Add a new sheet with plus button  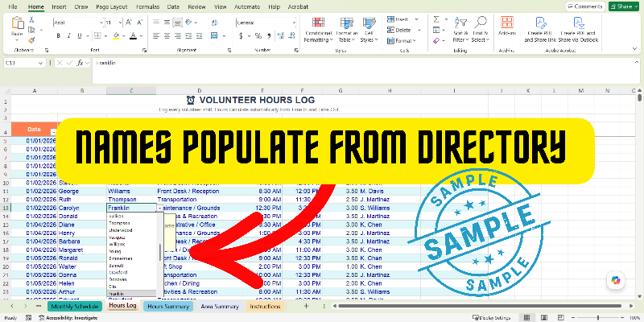306,306
